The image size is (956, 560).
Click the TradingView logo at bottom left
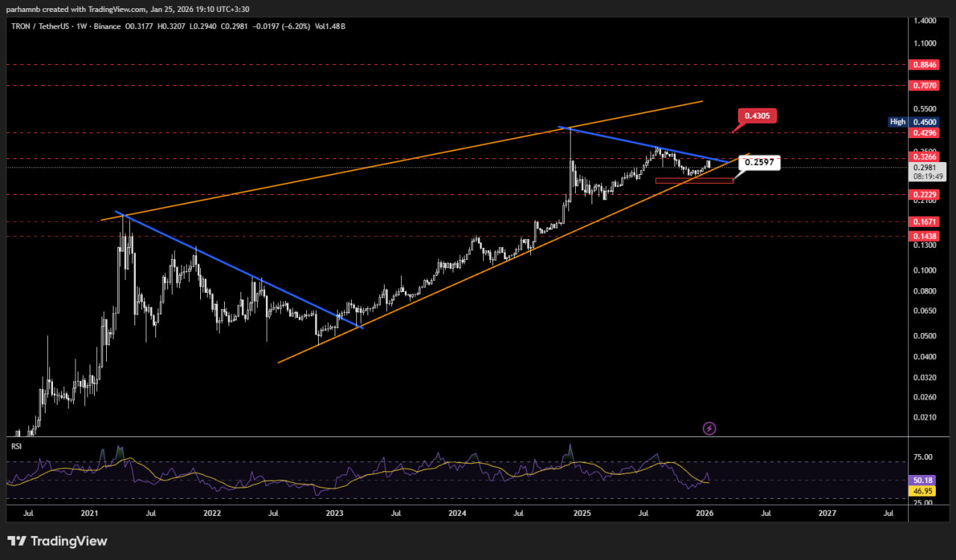tap(58, 541)
